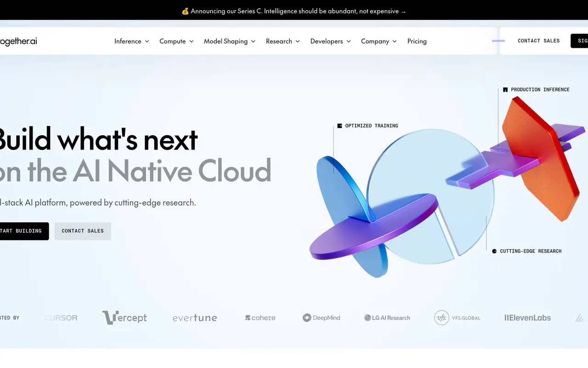Expand the Model Shaping chevron

click(x=253, y=41)
